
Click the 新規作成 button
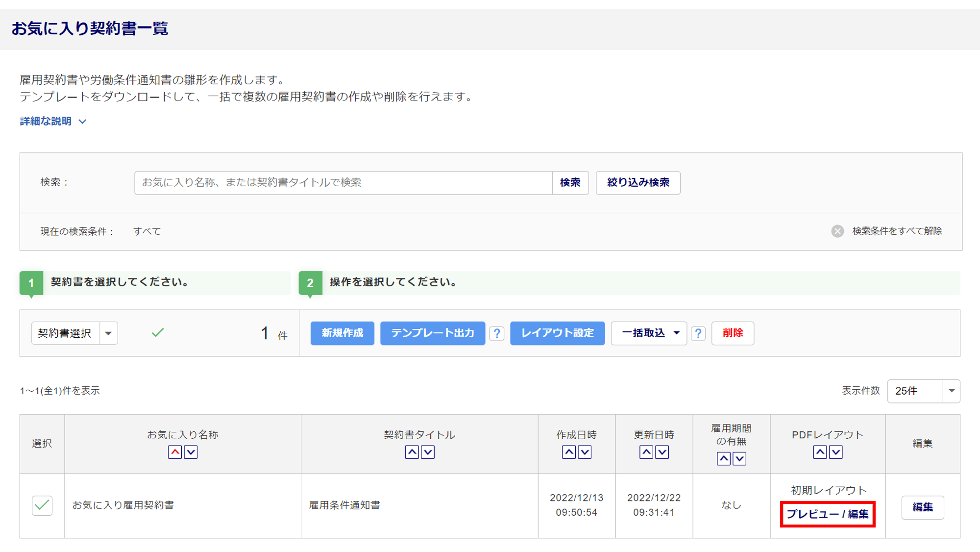(x=342, y=333)
